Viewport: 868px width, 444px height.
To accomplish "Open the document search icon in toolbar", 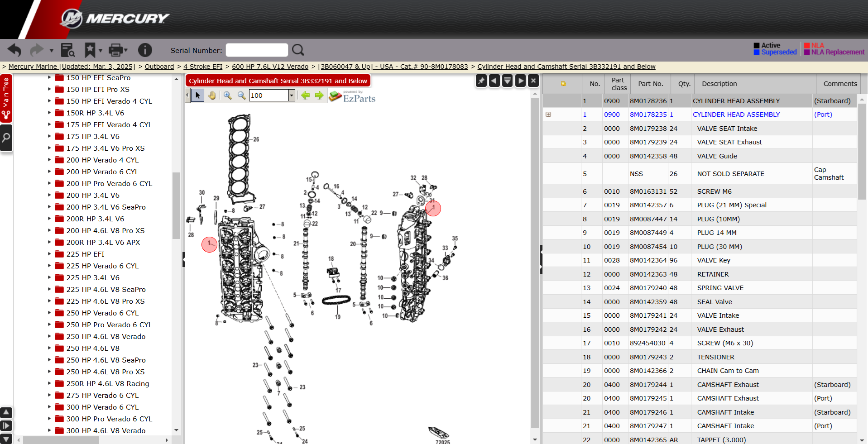I will click(67, 50).
